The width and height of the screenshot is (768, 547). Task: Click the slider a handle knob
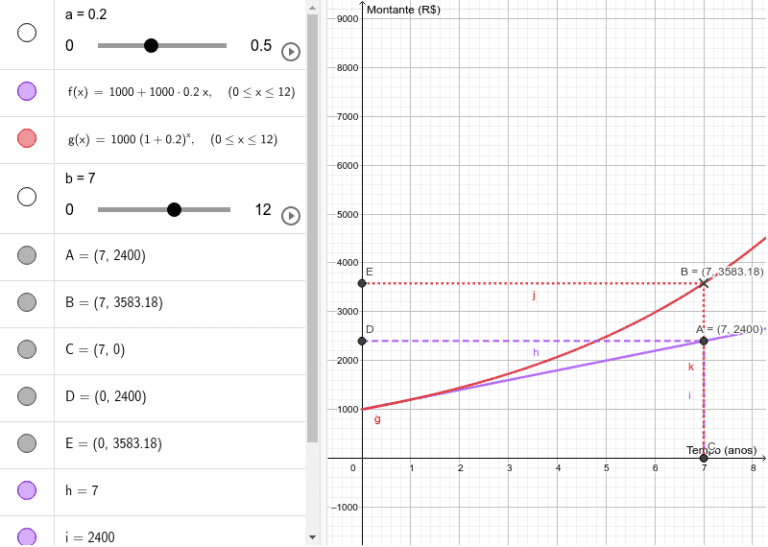click(151, 45)
